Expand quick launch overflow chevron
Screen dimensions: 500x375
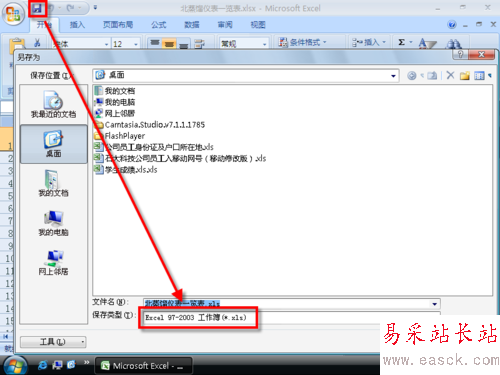coord(86,362)
